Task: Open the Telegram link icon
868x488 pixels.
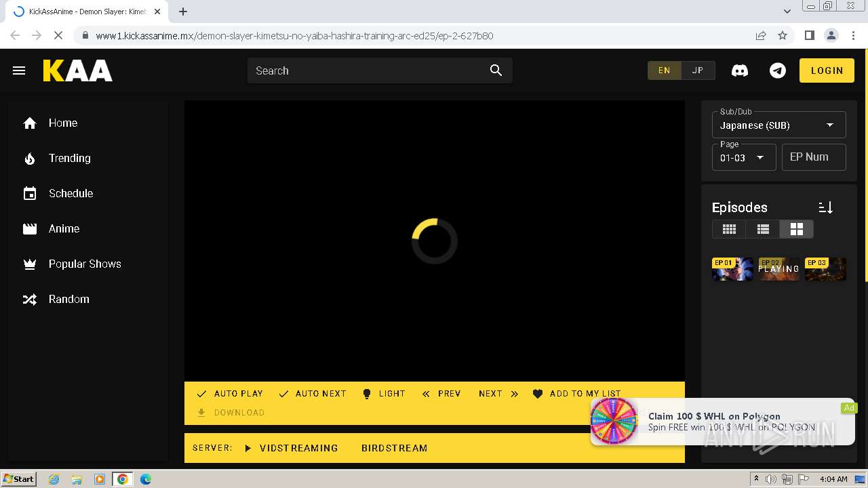Action: coord(778,70)
